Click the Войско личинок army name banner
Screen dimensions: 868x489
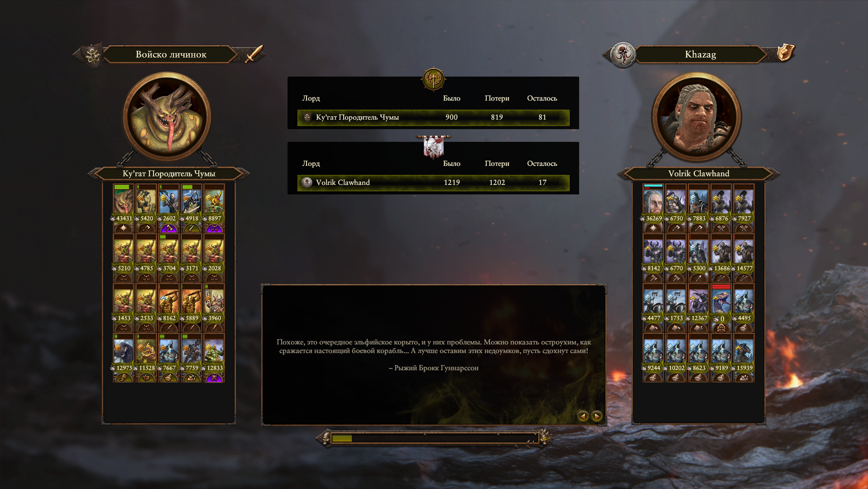tap(171, 54)
